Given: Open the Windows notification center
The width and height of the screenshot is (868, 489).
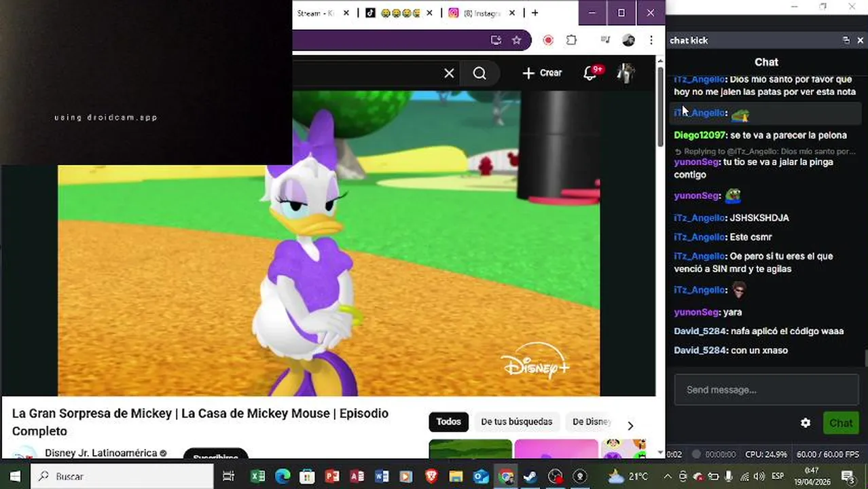Looking at the screenshot, I should pos(848,476).
